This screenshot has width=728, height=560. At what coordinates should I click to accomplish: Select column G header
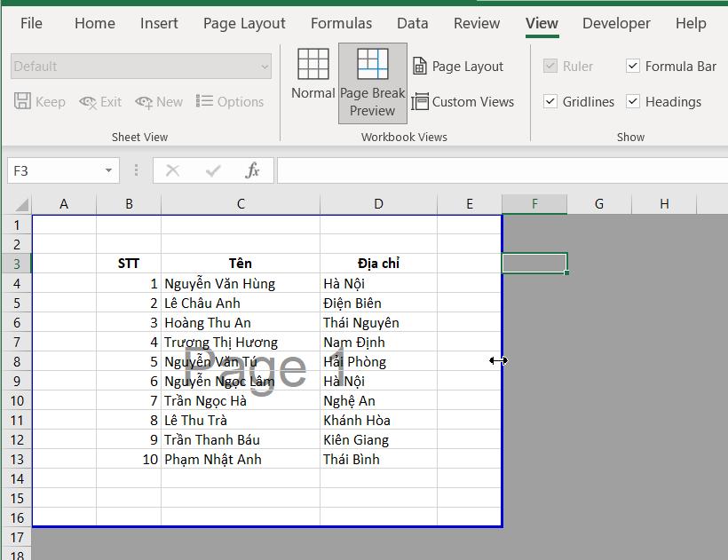(x=599, y=204)
